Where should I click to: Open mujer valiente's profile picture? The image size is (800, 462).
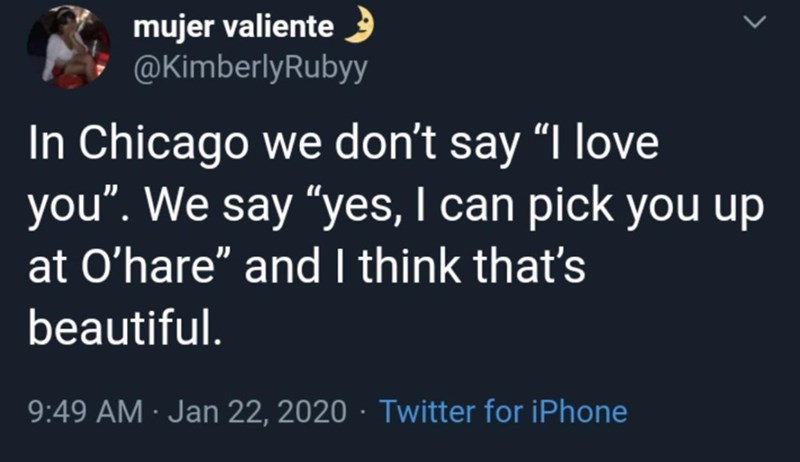coord(68,46)
